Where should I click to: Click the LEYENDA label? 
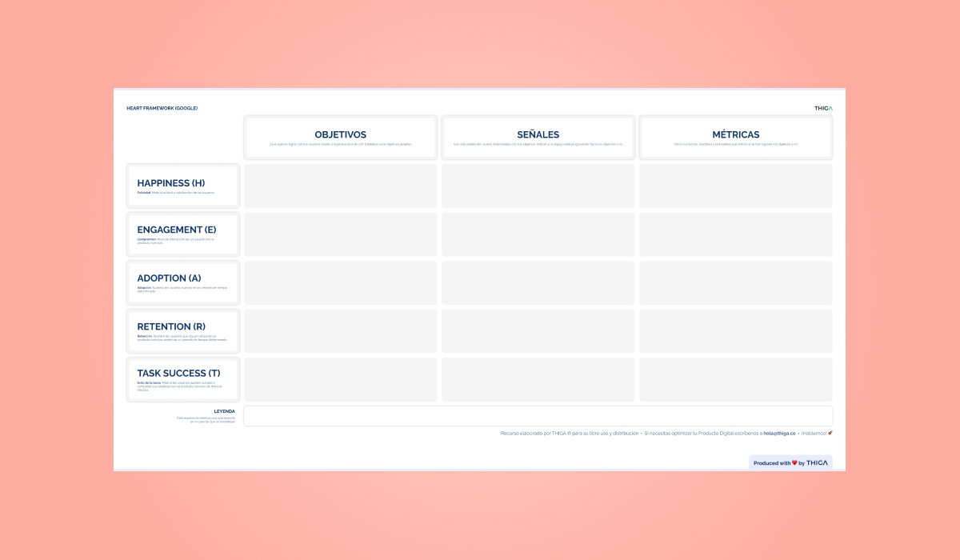click(225, 411)
